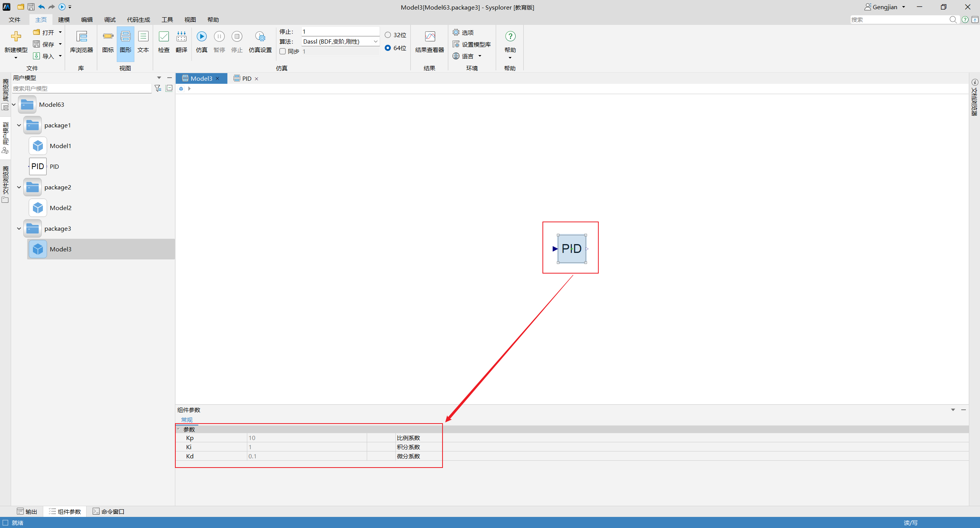Start the 仿真 simulation

pos(202,42)
